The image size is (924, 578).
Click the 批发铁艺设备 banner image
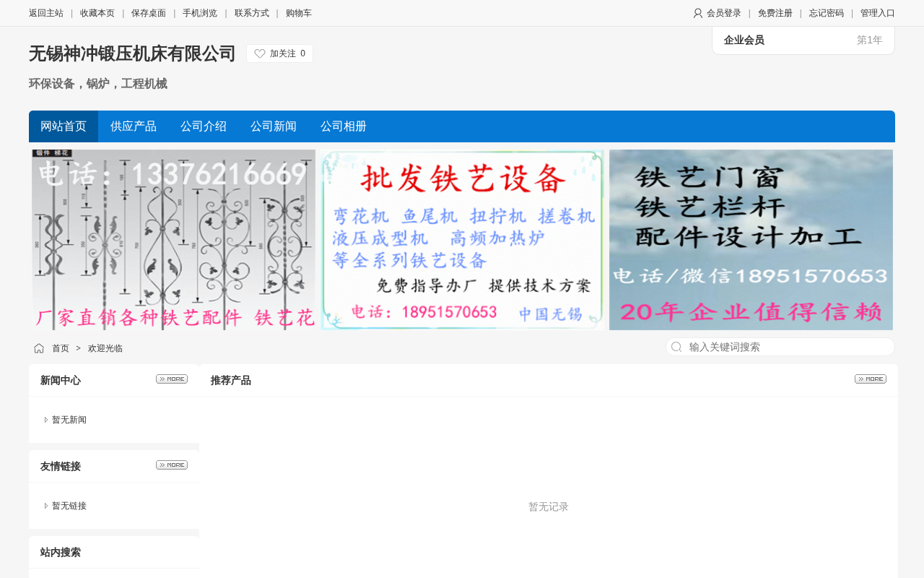tap(462, 240)
